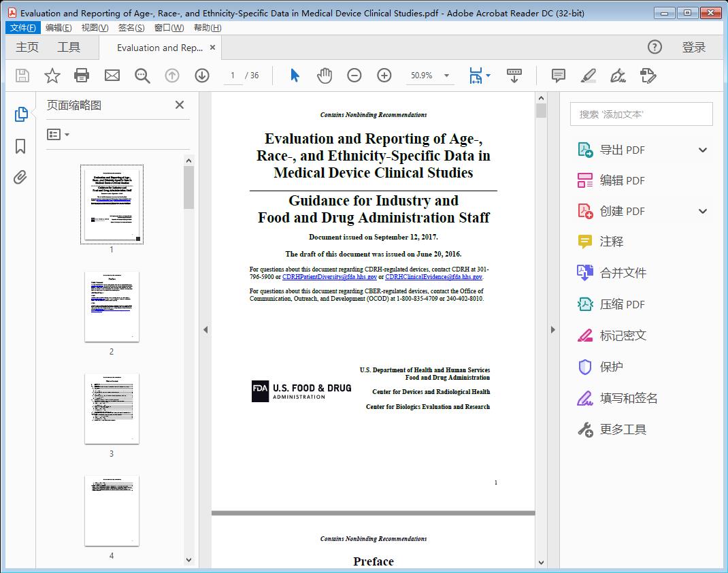Viewport: 728px width, 573px height.
Task: Add the file to starred favorites
Action: point(52,76)
